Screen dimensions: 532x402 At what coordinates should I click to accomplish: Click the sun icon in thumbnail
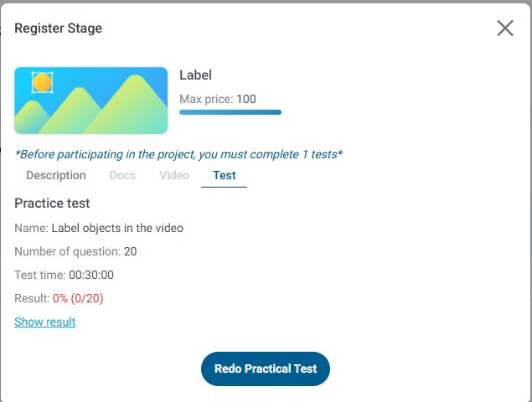[42, 82]
